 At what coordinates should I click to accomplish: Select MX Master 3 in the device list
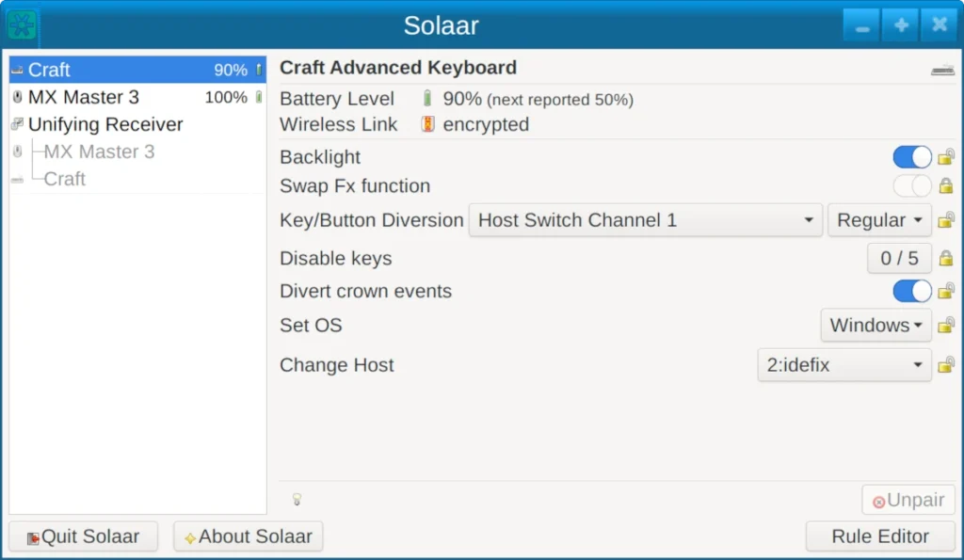[x=83, y=97]
